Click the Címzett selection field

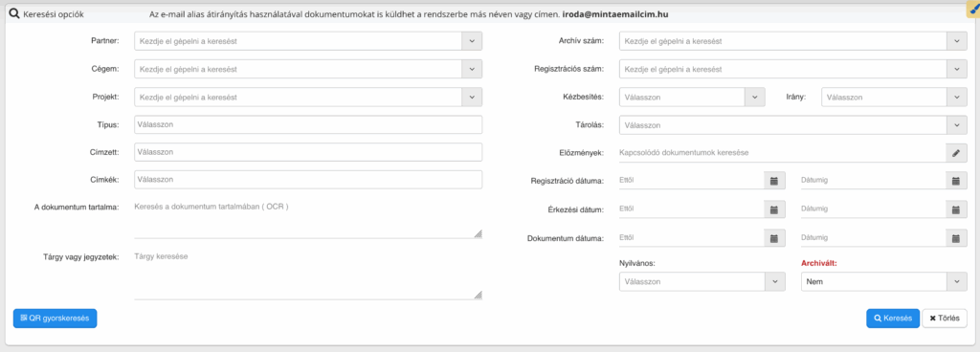[x=308, y=152]
